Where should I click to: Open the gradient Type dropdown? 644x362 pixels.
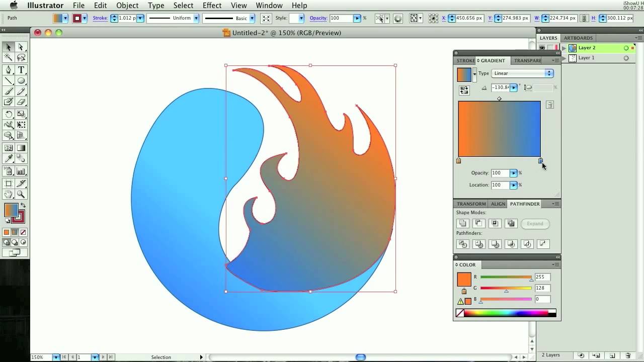(x=522, y=73)
